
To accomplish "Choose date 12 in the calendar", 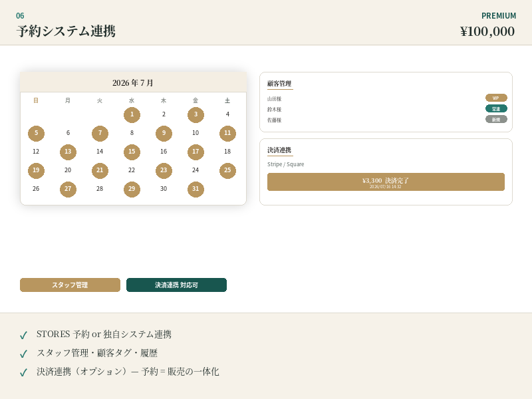I will (x=36, y=152).
